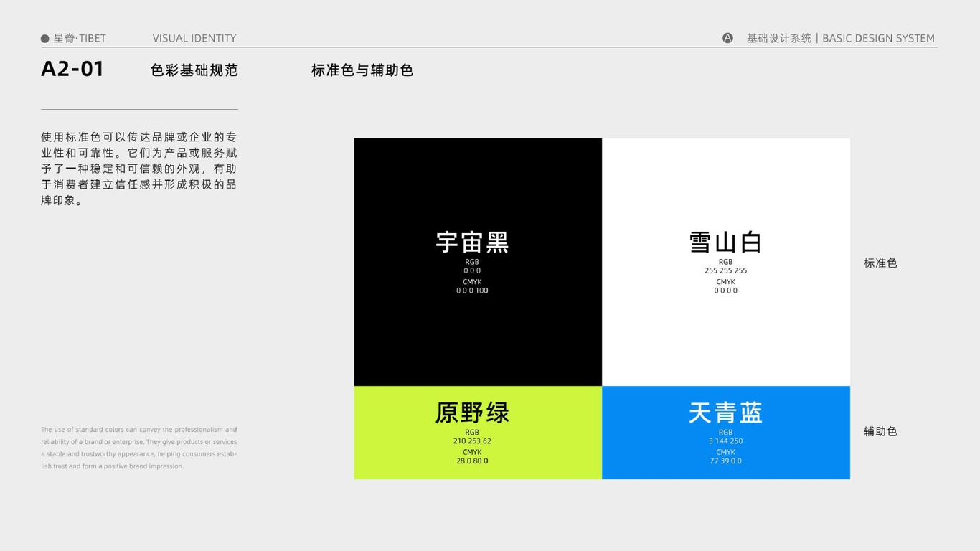980x551 pixels.
Task: Click the 辅助色 side label
Action: click(x=880, y=431)
